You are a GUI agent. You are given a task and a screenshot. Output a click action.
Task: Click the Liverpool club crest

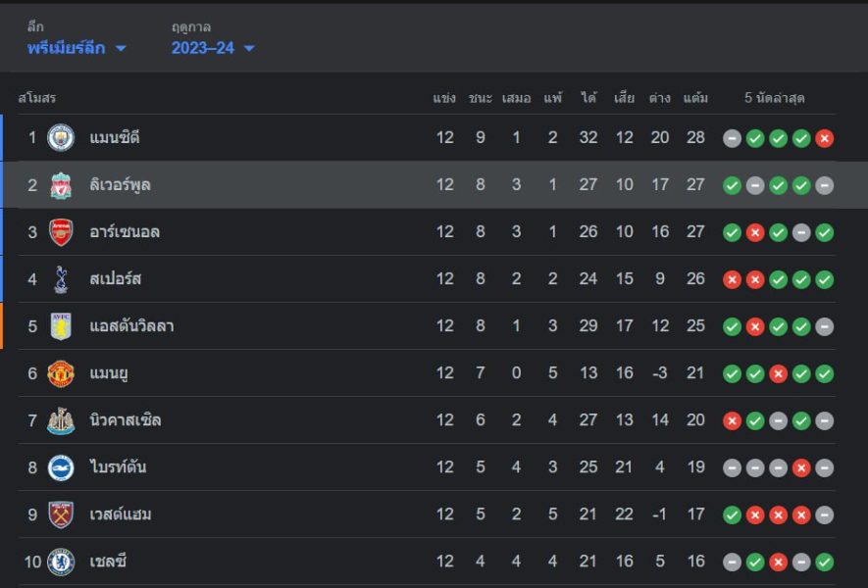(x=61, y=185)
